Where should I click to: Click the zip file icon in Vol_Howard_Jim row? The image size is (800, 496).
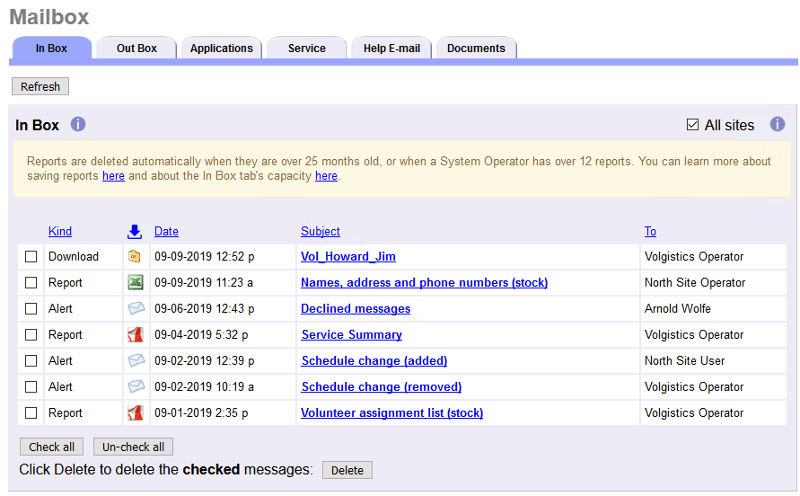pos(135,256)
